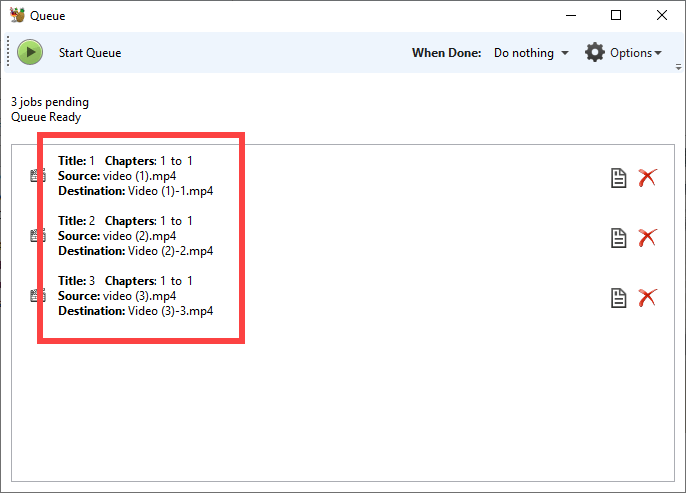Click the 'Queue Ready' status text
Screen dimensions: 686x493
pyautogui.click(x=46, y=117)
